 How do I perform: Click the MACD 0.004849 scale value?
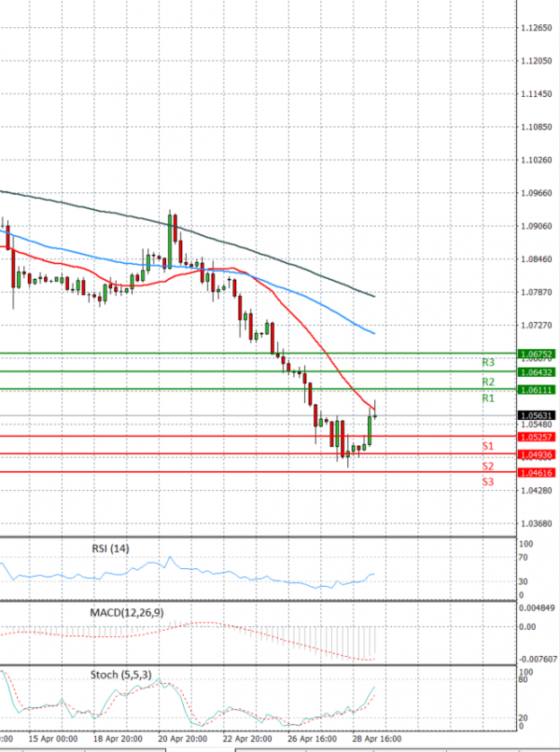pyautogui.click(x=539, y=608)
